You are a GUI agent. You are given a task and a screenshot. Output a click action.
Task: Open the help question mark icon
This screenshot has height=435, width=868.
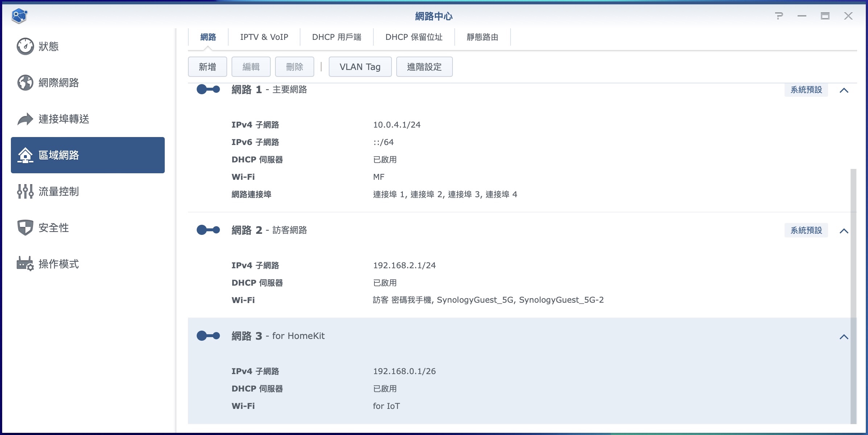point(779,16)
